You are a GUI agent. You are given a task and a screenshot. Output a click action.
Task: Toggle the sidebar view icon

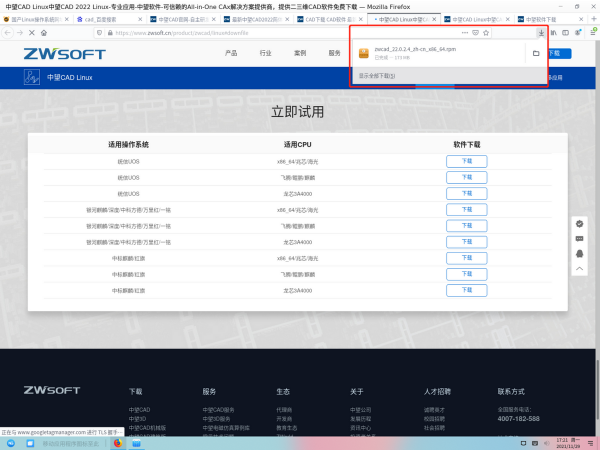[565, 33]
